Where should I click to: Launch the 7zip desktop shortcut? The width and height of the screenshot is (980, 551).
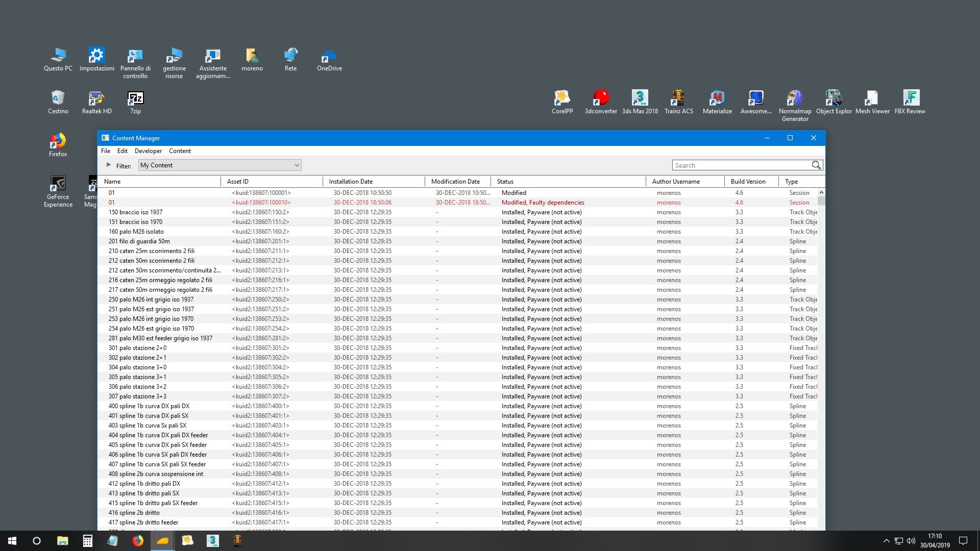(x=135, y=103)
